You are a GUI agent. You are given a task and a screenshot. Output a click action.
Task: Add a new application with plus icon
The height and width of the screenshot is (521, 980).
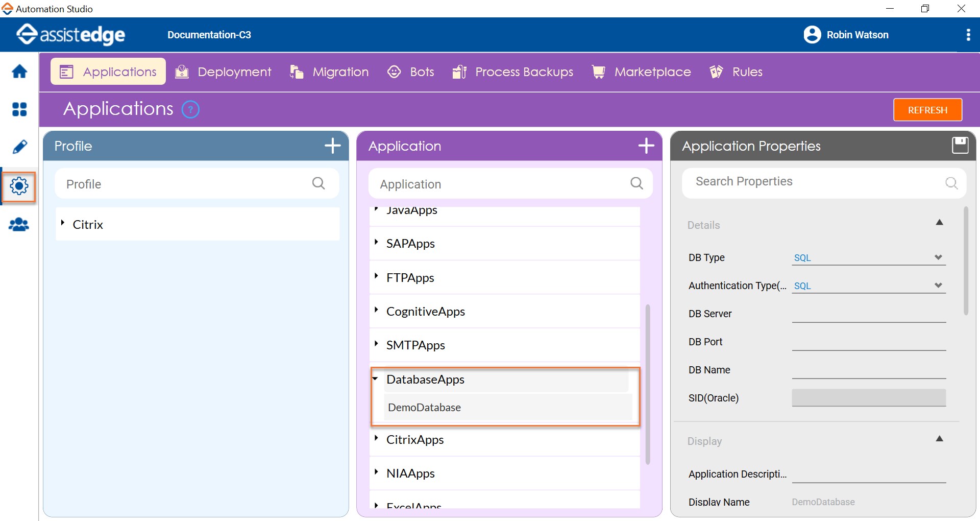click(646, 146)
